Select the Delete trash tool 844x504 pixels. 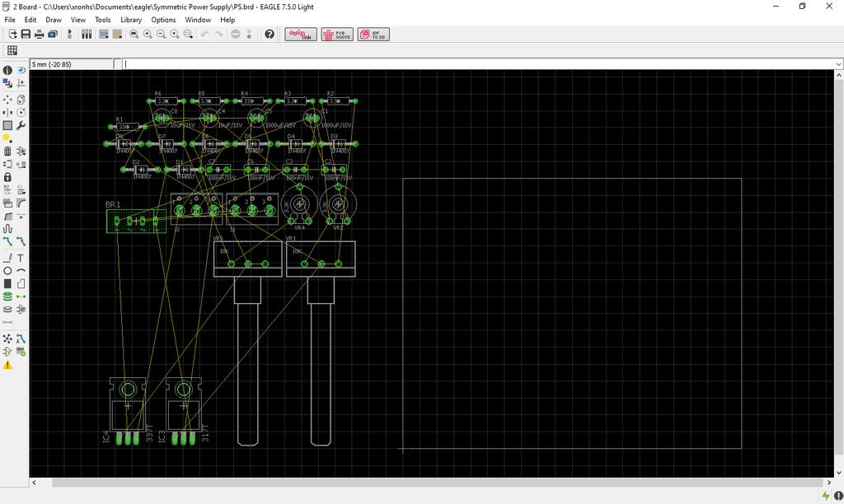[7, 152]
